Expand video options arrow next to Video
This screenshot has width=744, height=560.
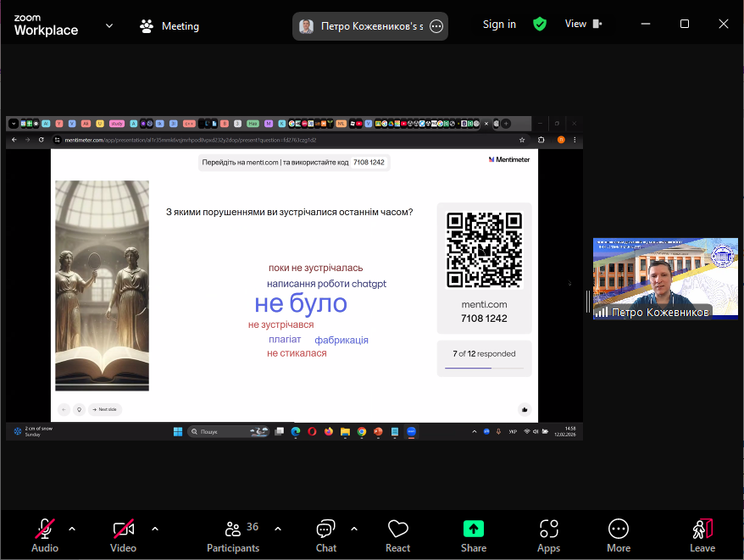coord(155,529)
